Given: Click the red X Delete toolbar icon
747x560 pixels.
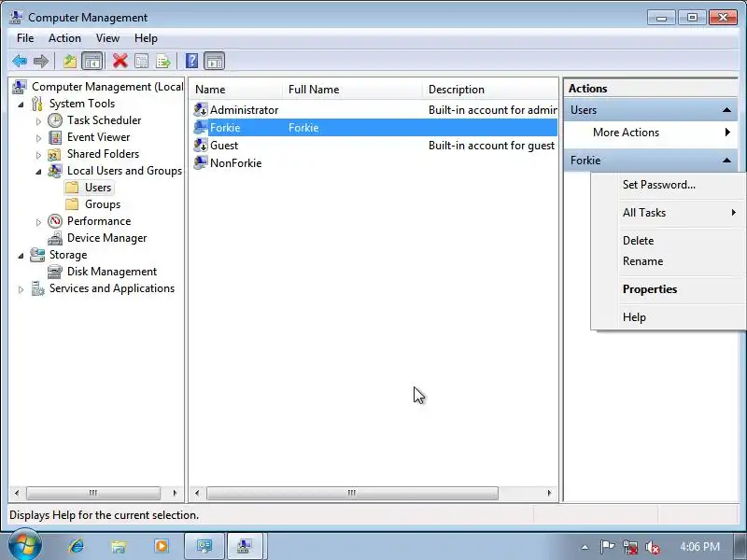Looking at the screenshot, I should (120, 61).
